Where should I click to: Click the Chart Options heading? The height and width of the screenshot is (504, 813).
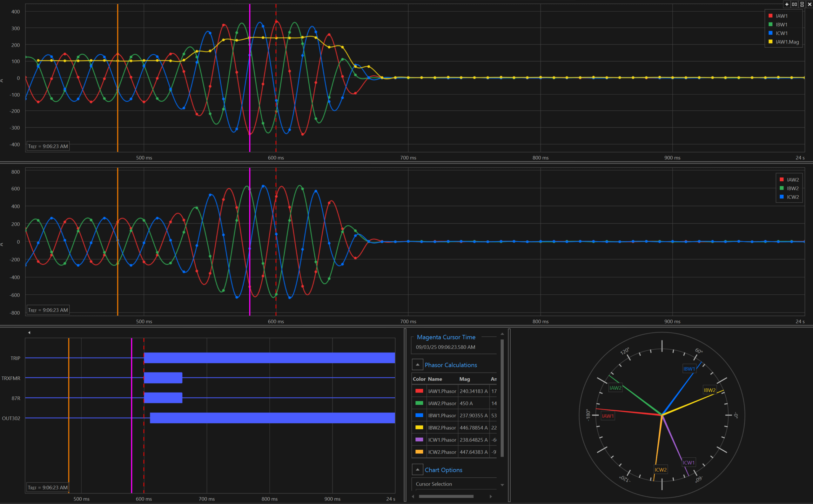(443, 470)
